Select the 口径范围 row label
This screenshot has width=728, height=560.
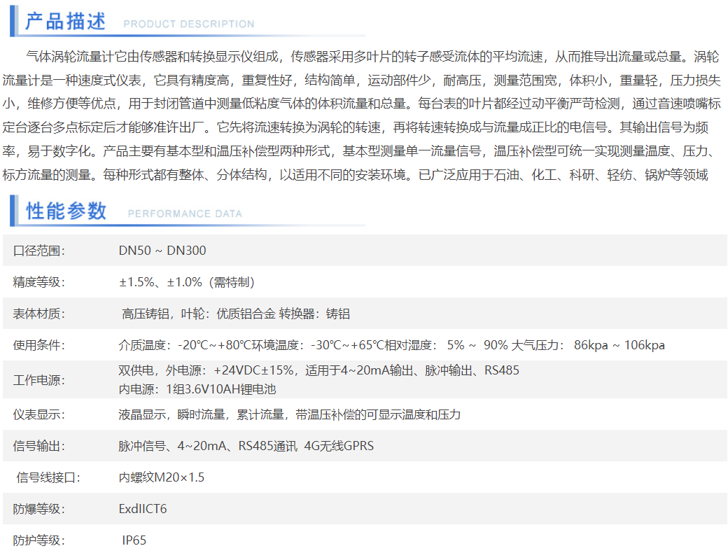(39, 251)
